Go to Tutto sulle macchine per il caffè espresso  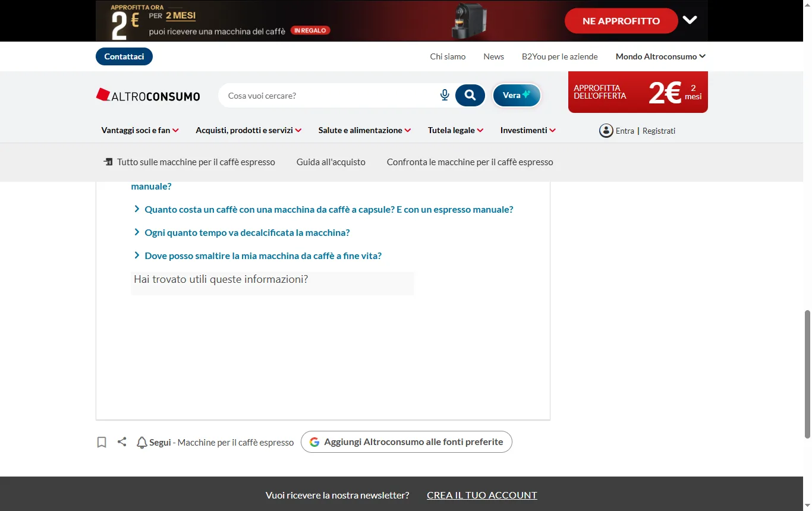[189, 162]
